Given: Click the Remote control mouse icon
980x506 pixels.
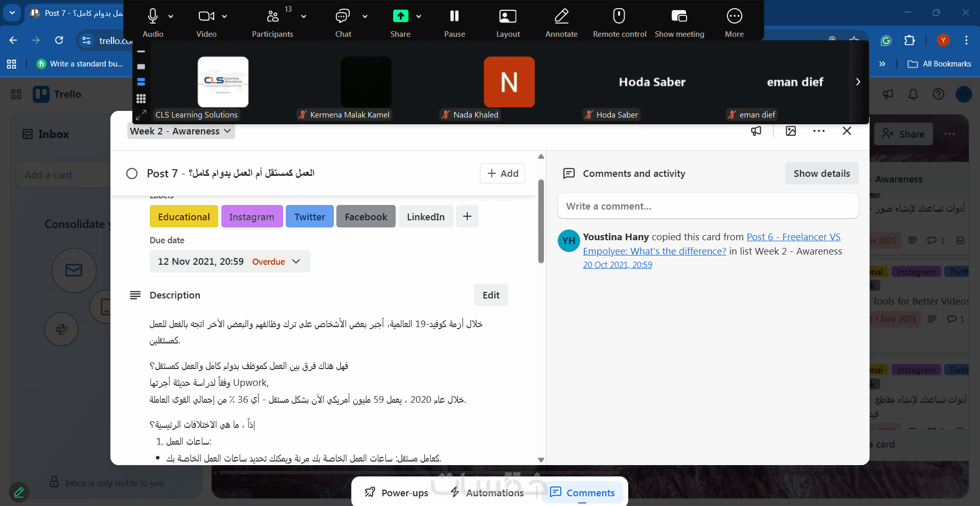Looking at the screenshot, I should click(x=619, y=16).
